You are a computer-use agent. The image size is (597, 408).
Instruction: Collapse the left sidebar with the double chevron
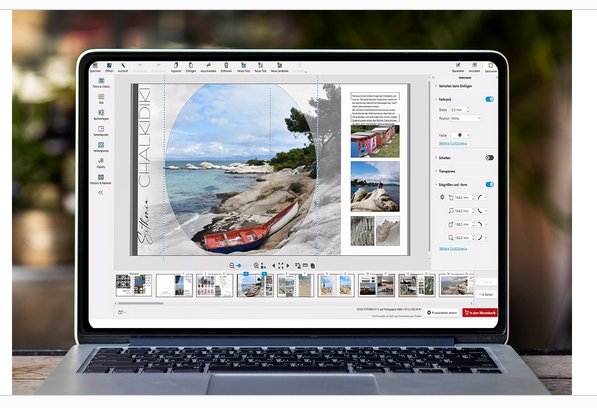[101, 193]
